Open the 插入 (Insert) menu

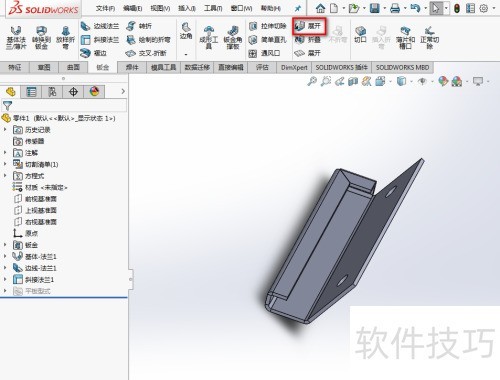187,8
